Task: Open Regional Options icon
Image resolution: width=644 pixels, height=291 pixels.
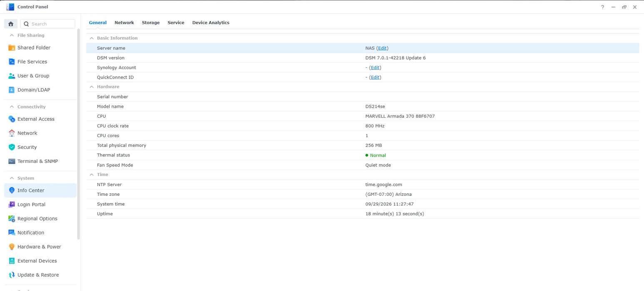Action: [12, 219]
